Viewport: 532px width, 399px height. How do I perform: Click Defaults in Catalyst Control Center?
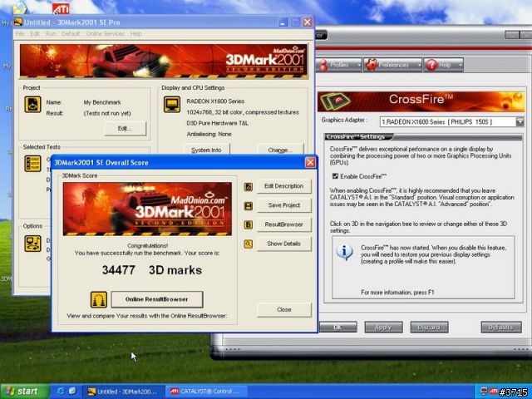501,328
